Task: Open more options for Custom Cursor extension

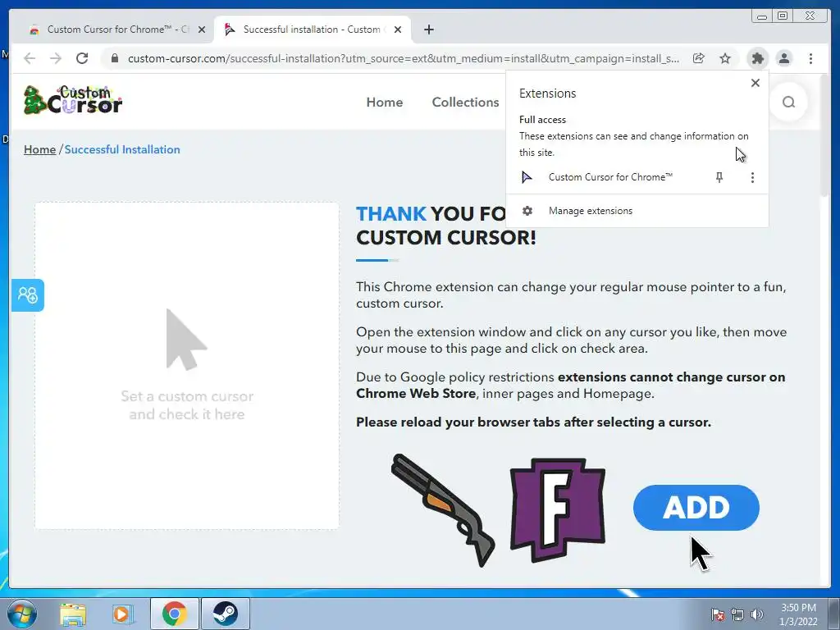Action: pos(752,177)
